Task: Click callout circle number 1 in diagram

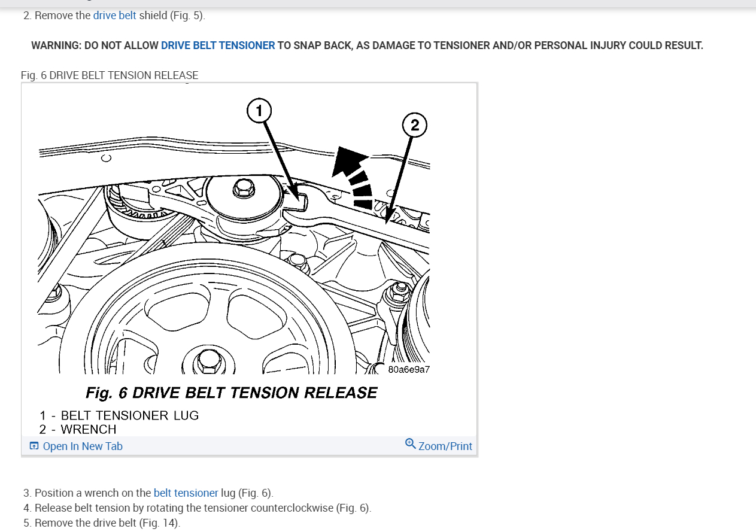Action: (259, 111)
